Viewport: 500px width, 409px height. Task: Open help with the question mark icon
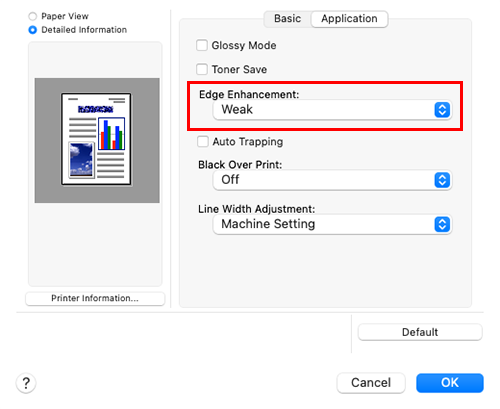(x=26, y=383)
